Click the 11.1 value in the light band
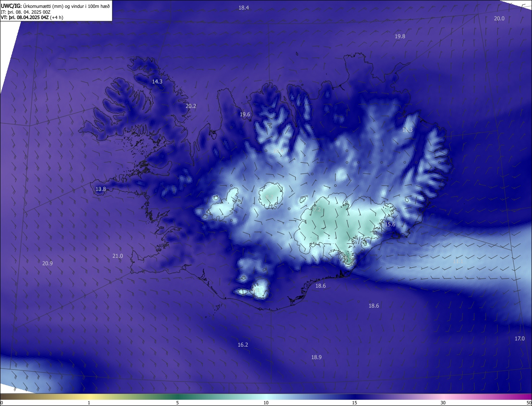532x406 pixels. coord(458,262)
